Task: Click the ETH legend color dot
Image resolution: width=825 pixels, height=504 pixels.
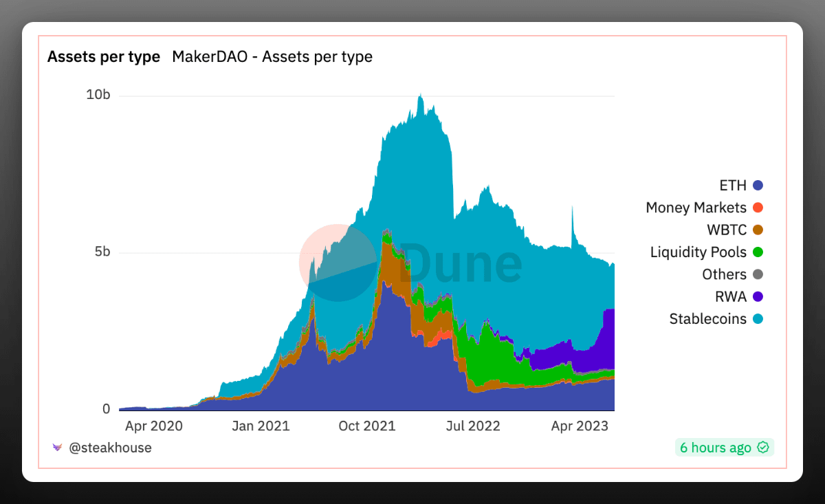Action: tap(758, 186)
